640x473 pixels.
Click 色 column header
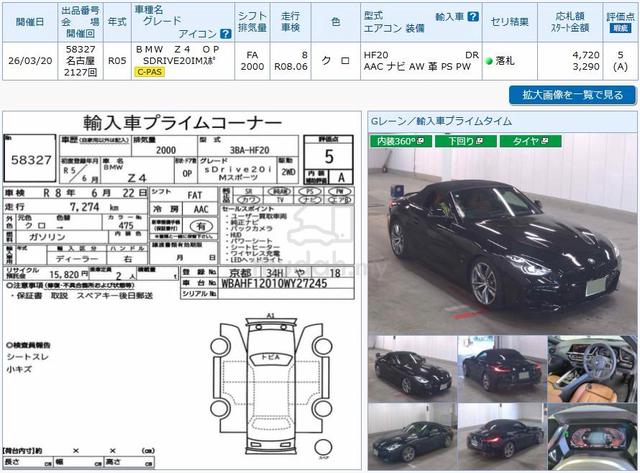coord(336,22)
